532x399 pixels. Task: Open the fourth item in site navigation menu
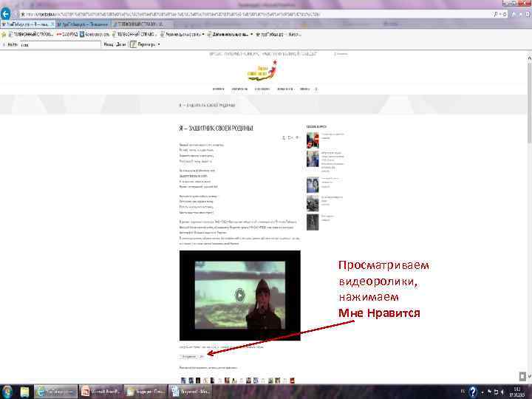pyautogui.click(x=285, y=89)
